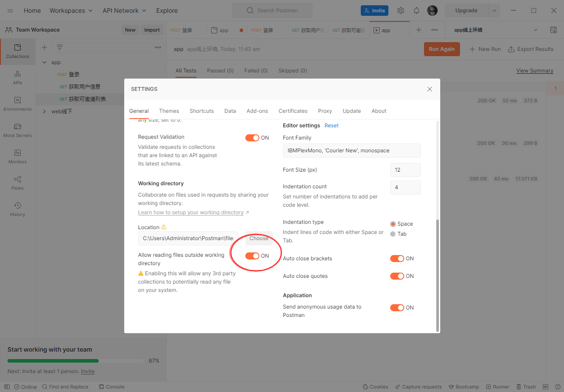Go to the Data settings tab

230,111
